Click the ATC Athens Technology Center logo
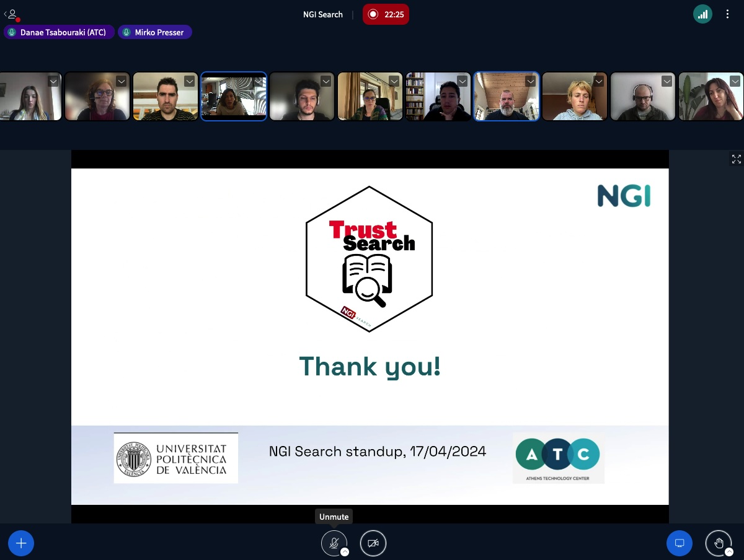The image size is (744, 560). click(x=558, y=458)
